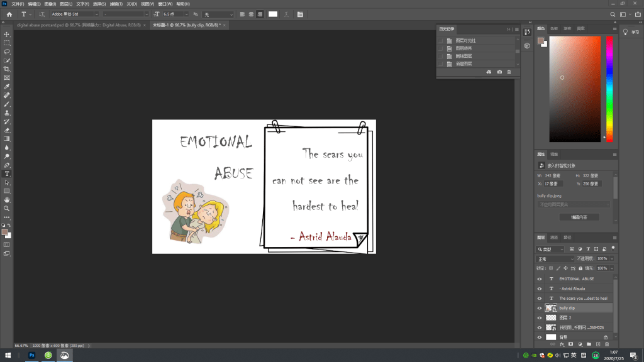Expand the font size dropdown showing 6.5 点
Screen dimensions: 644x362
(187, 14)
